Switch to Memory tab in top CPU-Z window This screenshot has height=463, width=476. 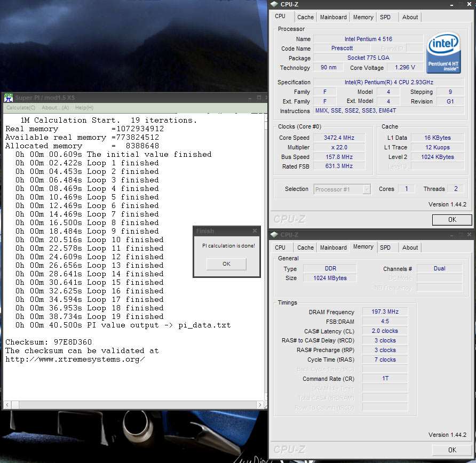point(363,17)
